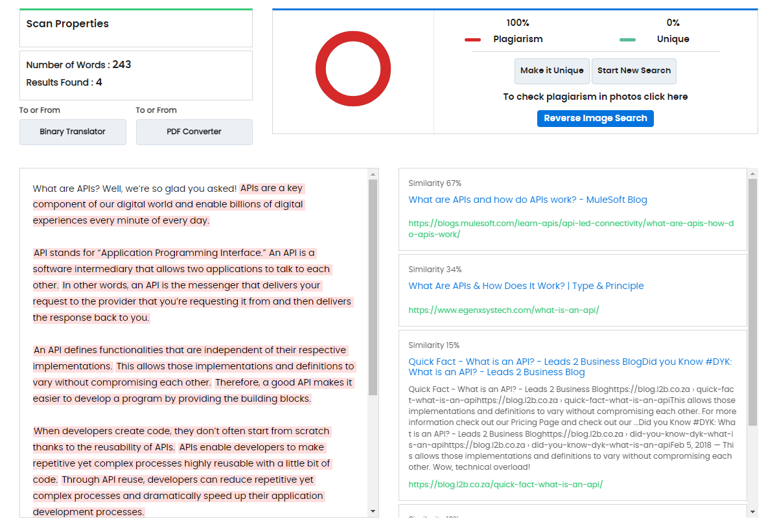Viewport: 777px width, 532px height.
Task: Open Leads 2 Business Blog result title
Action: pos(570,367)
